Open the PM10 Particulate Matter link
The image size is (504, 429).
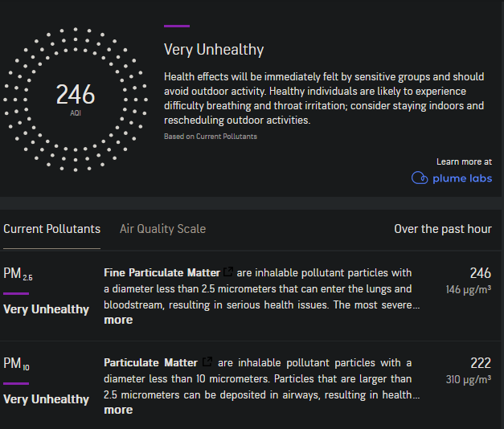click(150, 362)
